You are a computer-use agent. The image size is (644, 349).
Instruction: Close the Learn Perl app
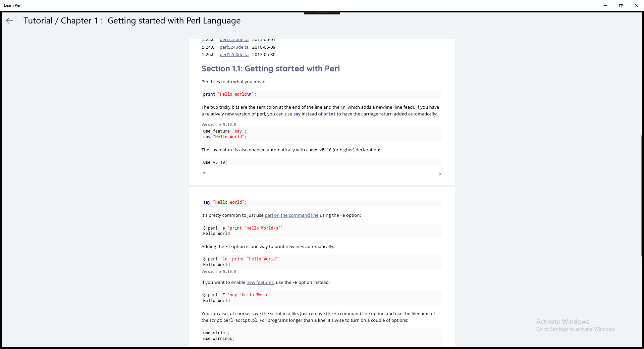click(x=636, y=5)
